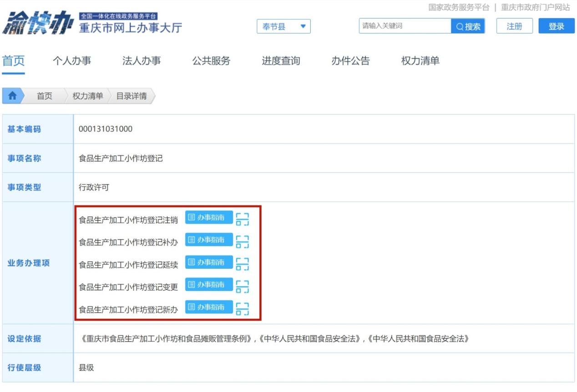Screen dimensions: 577x392
Task: Click the home icon in breadcrumb
Action: click(12, 96)
